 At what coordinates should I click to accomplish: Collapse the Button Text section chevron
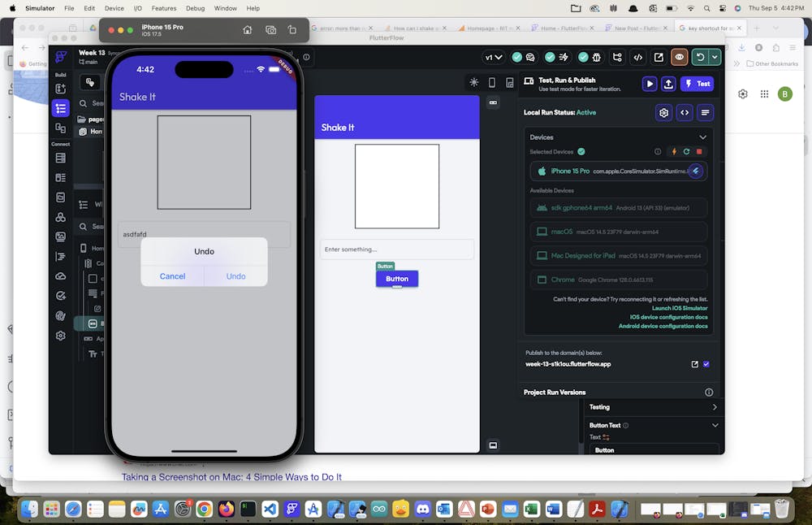(x=715, y=426)
